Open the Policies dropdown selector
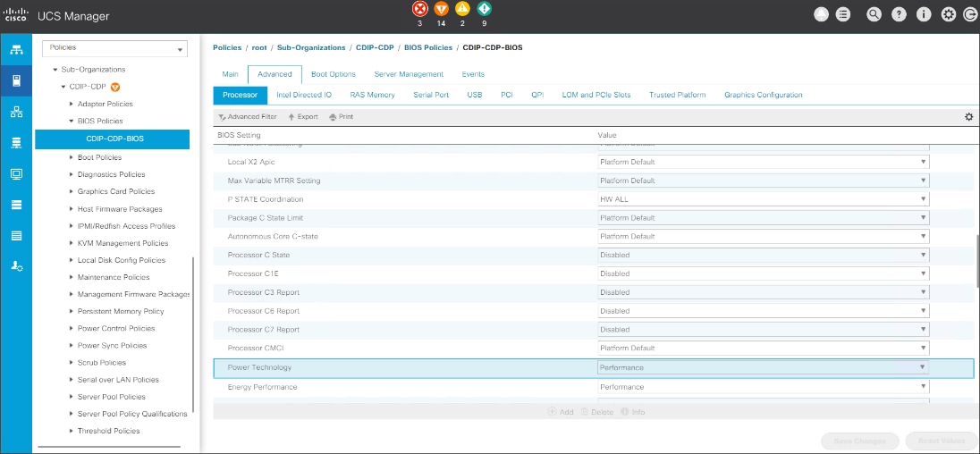Viewport: 980px width, 454px height. (114, 49)
